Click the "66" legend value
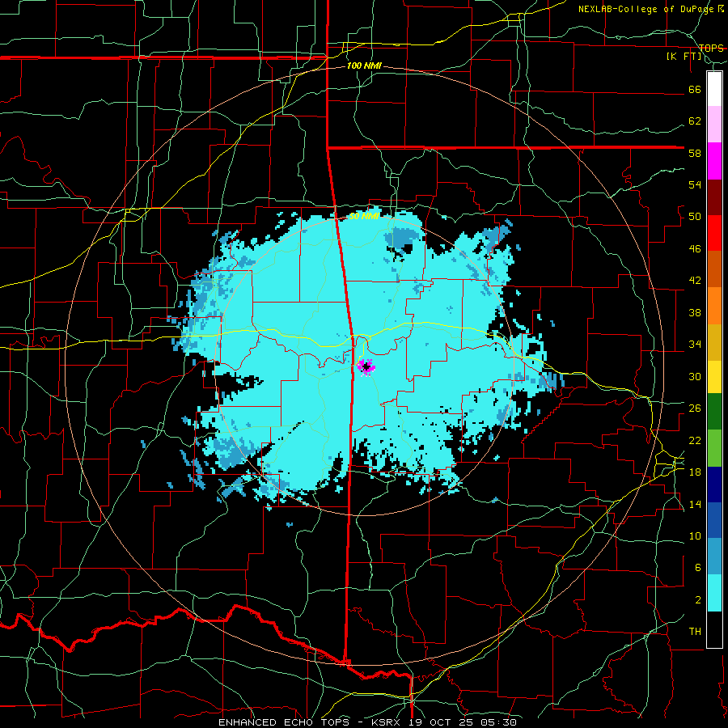Image resolution: width=728 pixels, height=728 pixels. tap(695, 89)
